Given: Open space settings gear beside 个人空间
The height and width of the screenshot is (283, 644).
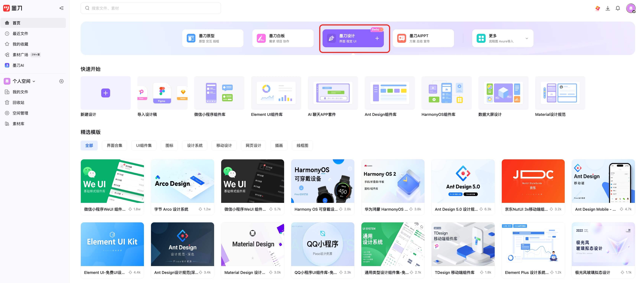Looking at the screenshot, I should point(61,81).
